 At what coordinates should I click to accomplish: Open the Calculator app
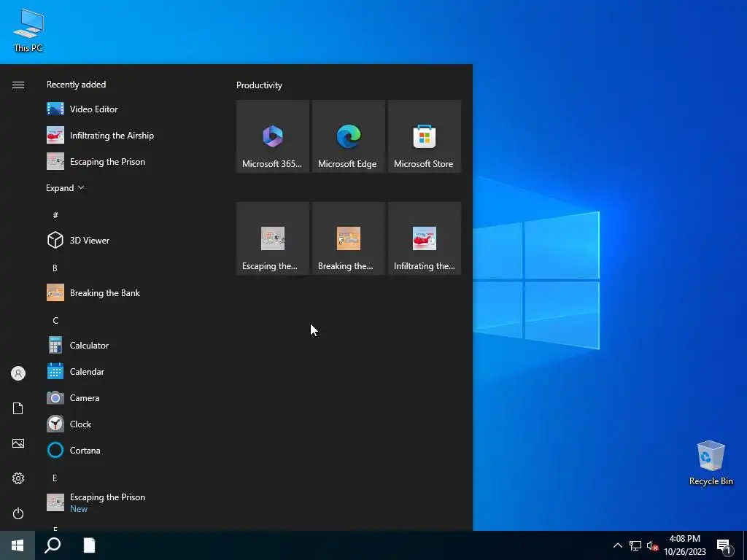coord(128,345)
